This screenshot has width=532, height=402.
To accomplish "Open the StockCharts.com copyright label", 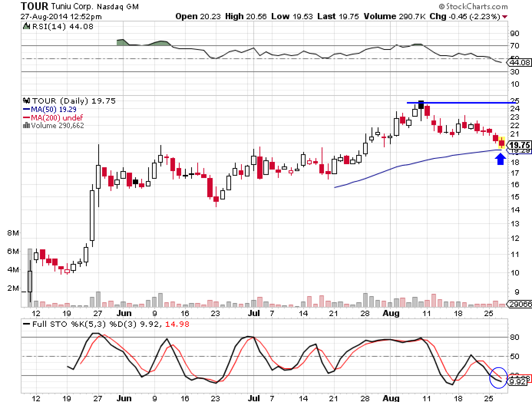I will [x=473, y=7].
